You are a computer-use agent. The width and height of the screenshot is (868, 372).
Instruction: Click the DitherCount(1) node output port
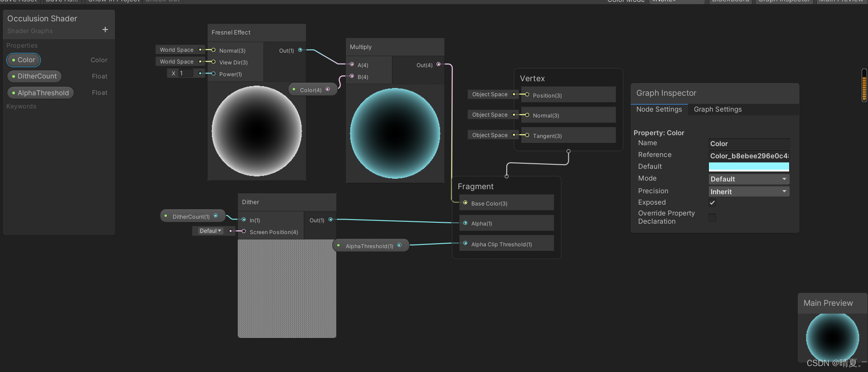point(216,216)
